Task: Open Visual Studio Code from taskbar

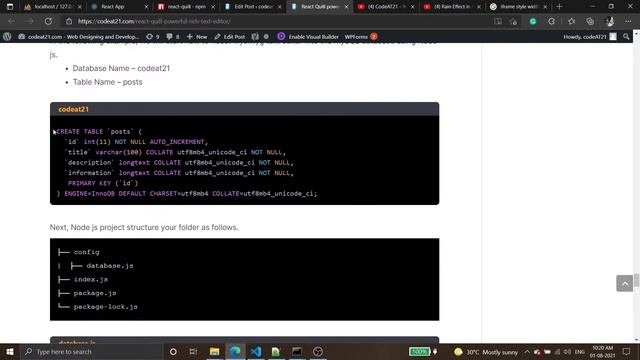Action: click(256, 351)
